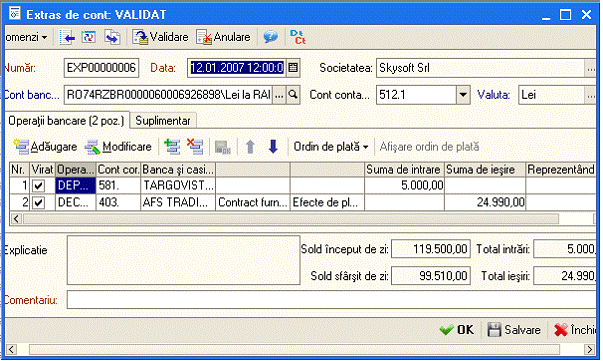
Task: Click the blue back arrow toolbar icon
Action: [x=67, y=37]
